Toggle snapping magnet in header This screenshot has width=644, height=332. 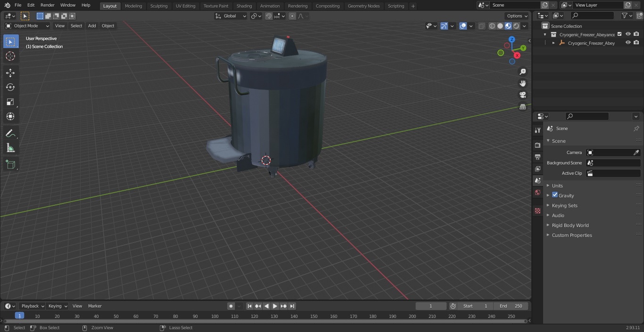point(269,16)
